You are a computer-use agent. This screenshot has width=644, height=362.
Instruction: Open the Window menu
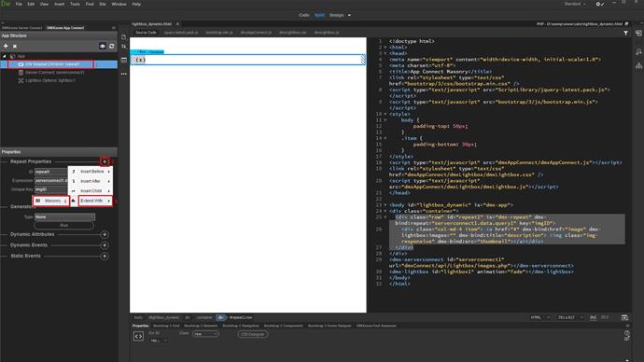pos(119,4)
